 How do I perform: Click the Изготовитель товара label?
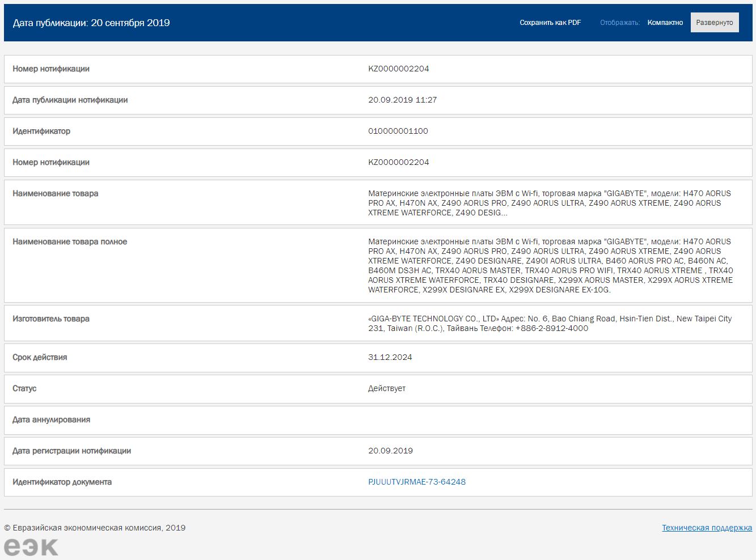coord(51,319)
